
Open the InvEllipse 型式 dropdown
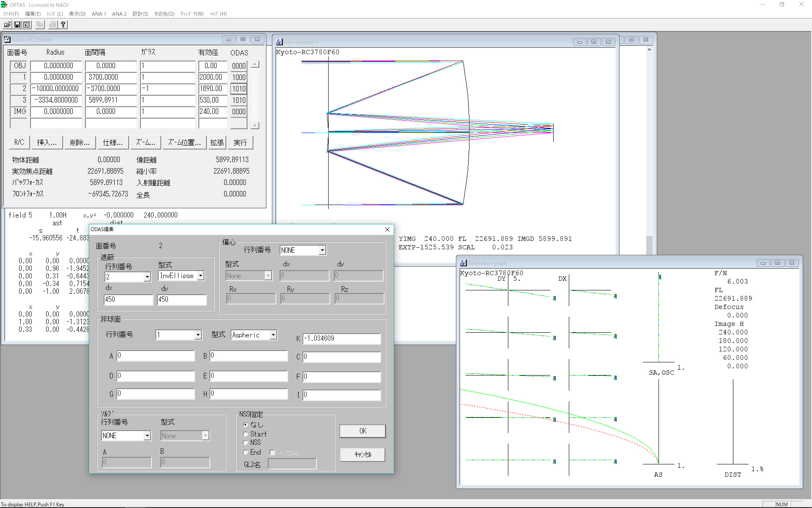[x=201, y=276]
